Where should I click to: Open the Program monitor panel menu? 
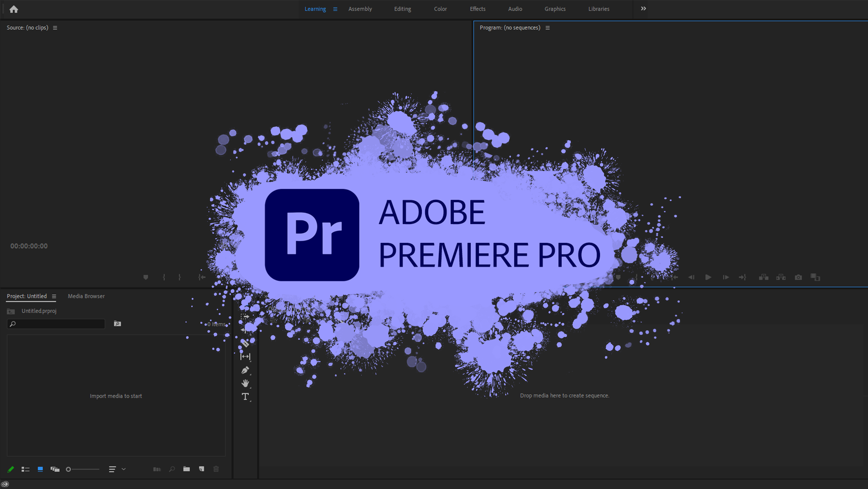(x=547, y=28)
